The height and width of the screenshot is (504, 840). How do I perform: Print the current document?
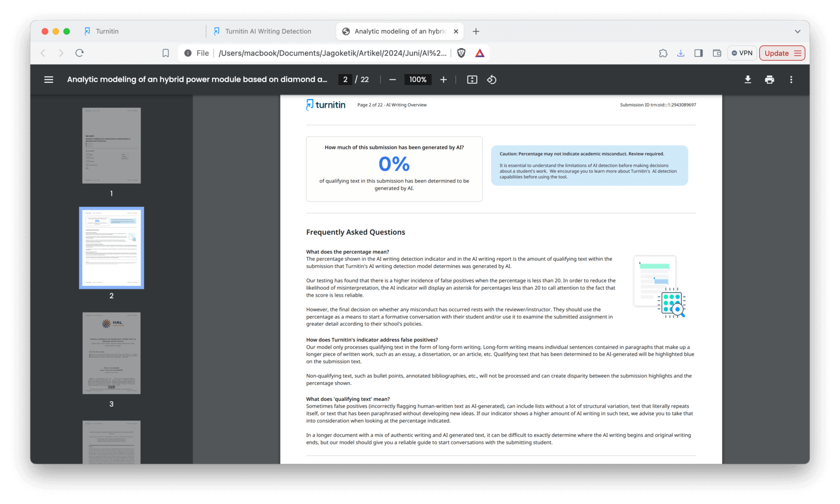pyautogui.click(x=769, y=79)
